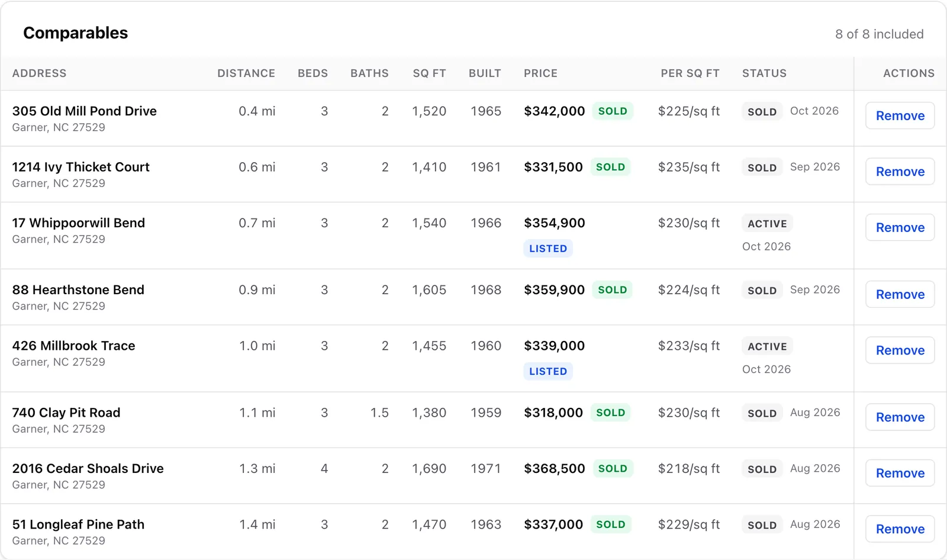Viewport: 947px width, 560px height.
Task: Click the $218/sq ft value
Action: [689, 468]
